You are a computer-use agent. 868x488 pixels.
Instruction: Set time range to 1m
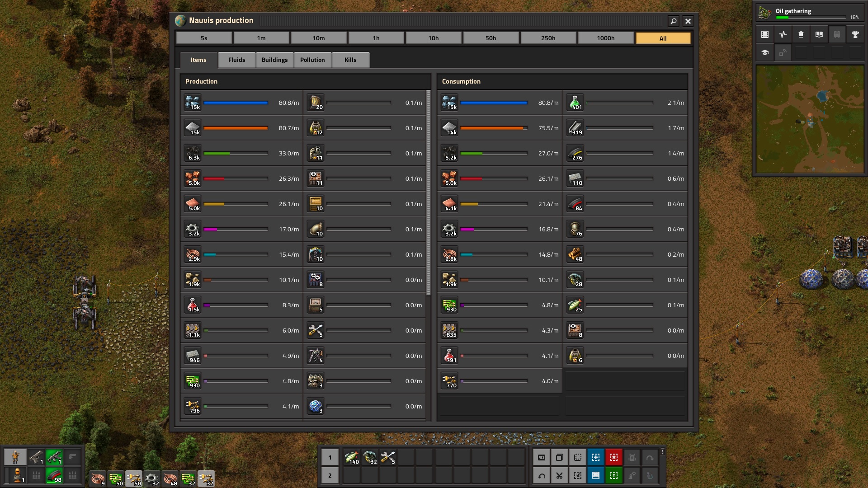[261, 38]
